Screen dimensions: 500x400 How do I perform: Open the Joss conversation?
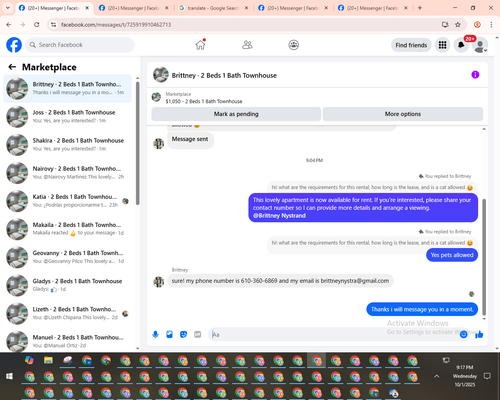(67, 116)
